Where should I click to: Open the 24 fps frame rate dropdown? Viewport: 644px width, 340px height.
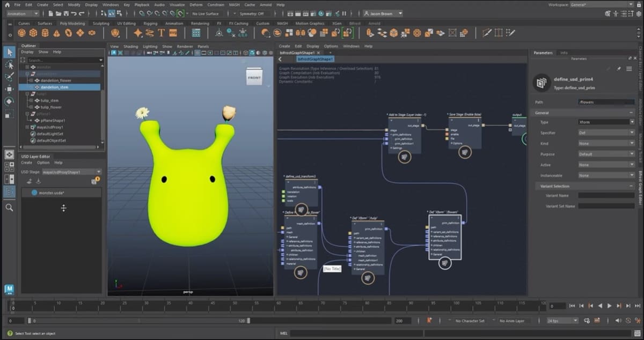[x=562, y=320]
